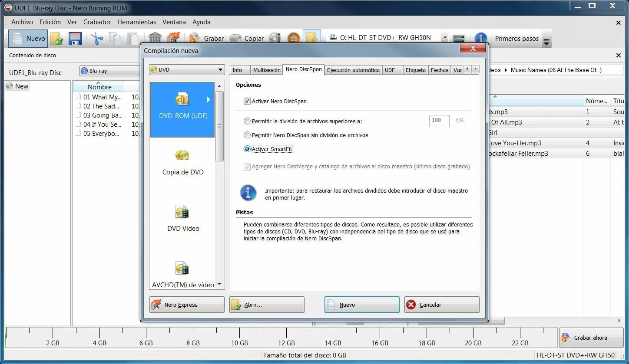Click Grabar in the toolbar
The width and height of the screenshot is (629, 364).
click(x=207, y=38)
